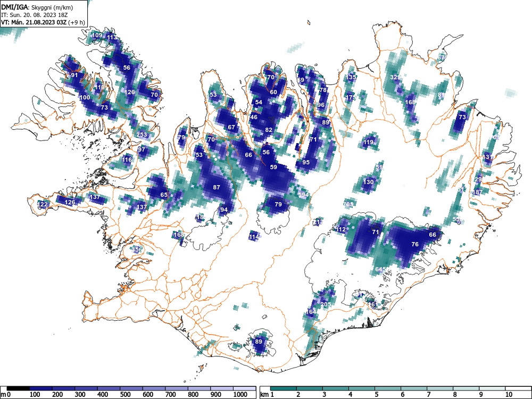Click the map value 205
The height and width of the screenshot is (399, 532).
click(x=326, y=304)
